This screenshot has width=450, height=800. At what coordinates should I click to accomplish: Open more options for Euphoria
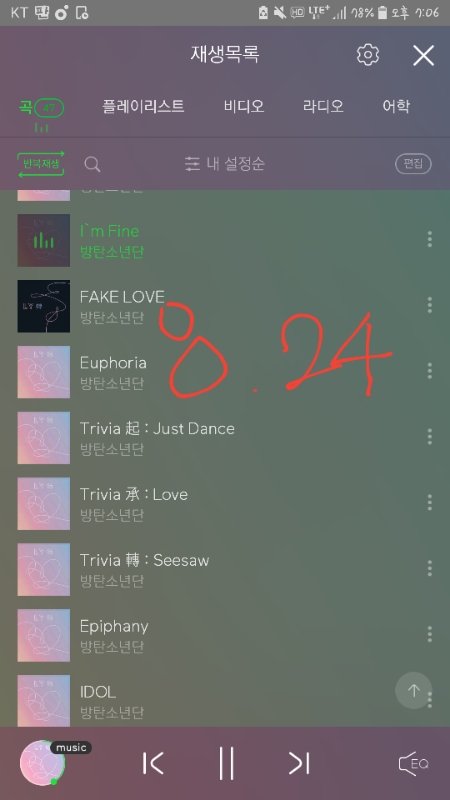pos(430,371)
